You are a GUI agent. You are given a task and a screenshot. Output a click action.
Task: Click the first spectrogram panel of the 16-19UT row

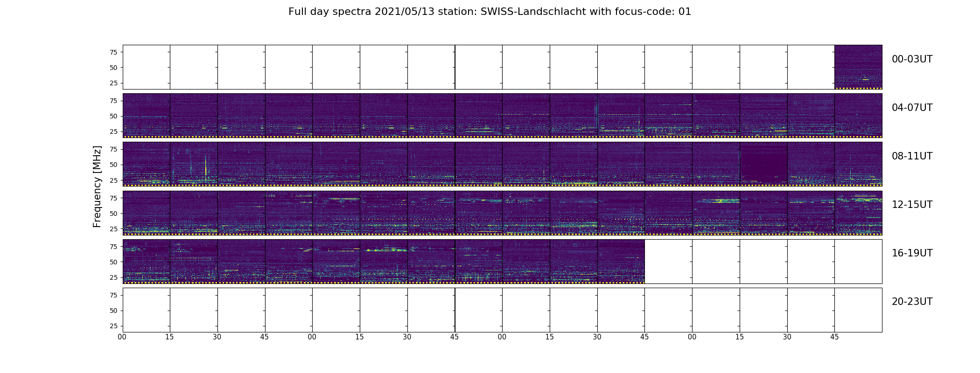[x=147, y=261]
